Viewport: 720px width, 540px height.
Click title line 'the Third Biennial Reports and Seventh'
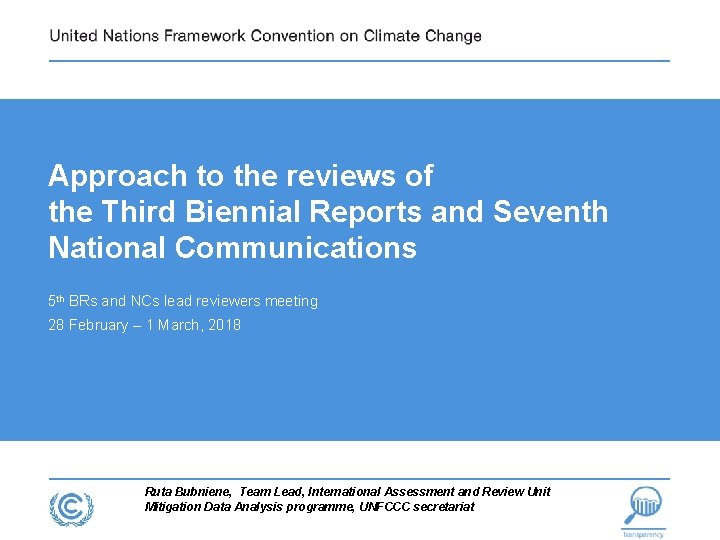click(x=328, y=212)
